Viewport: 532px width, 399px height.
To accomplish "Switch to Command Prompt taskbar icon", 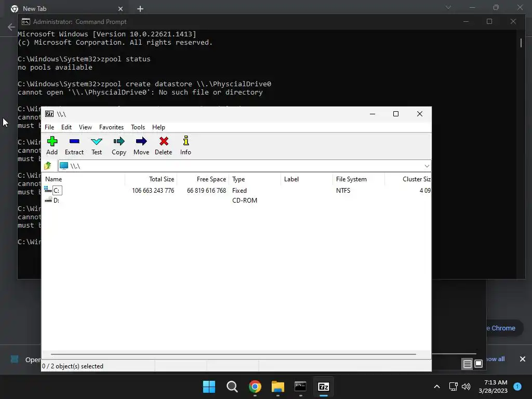I will tap(301, 387).
